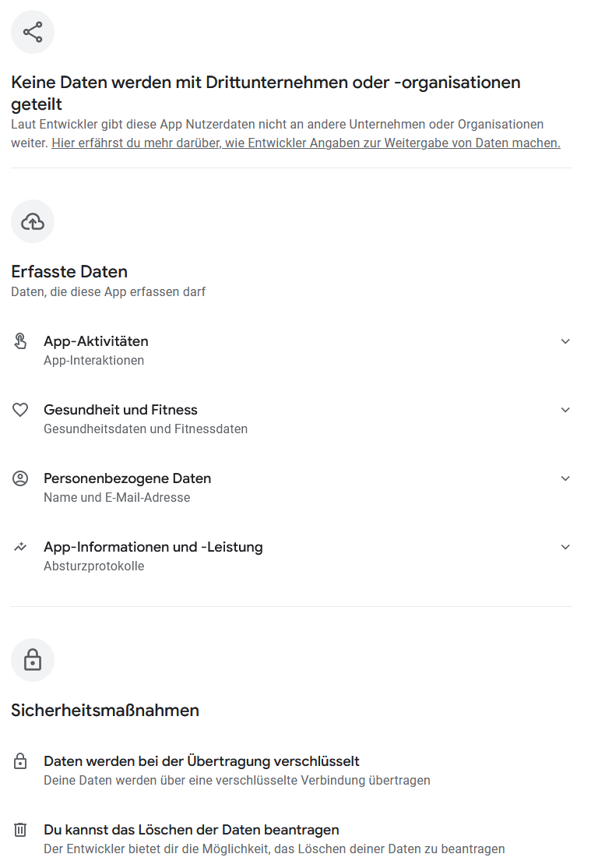The width and height of the screenshot is (591, 868).
Task: Expand App-Informationen und -Leistung details
Action: (x=565, y=547)
